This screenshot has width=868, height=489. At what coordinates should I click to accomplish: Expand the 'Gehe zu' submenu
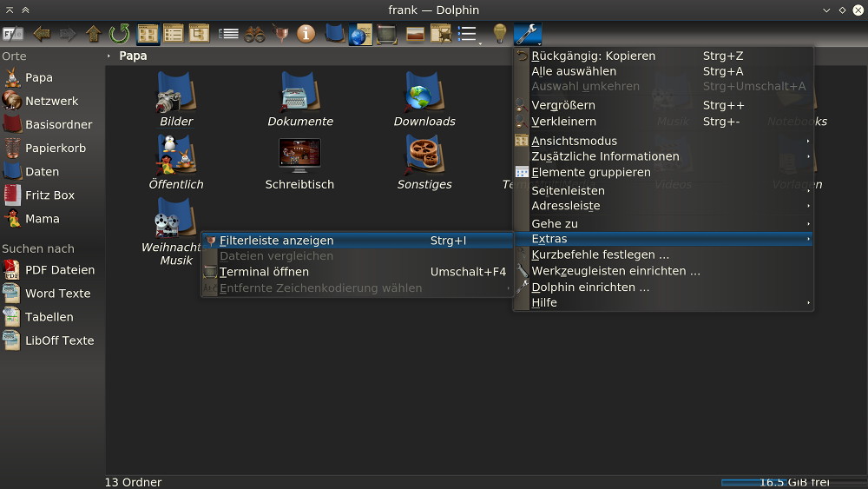coord(663,224)
